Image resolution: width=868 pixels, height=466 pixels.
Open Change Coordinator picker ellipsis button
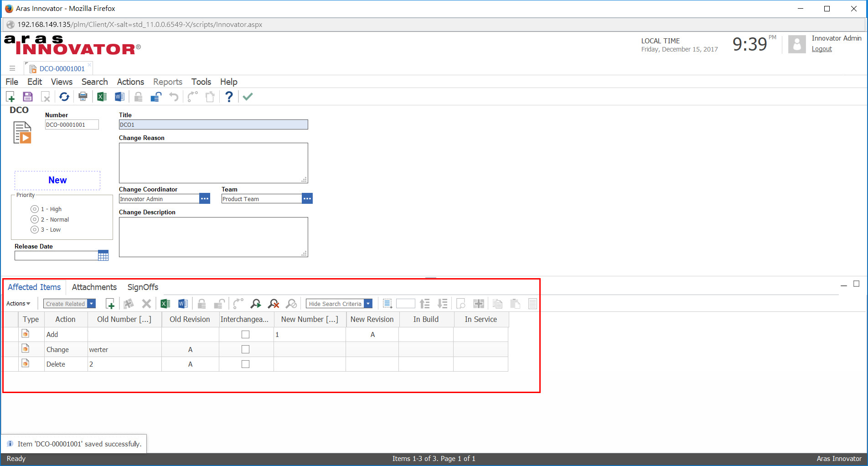pyautogui.click(x=205, y=199)
